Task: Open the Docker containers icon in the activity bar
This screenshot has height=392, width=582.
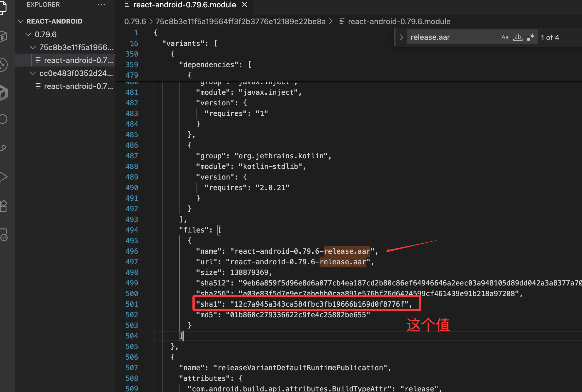Action: [4, 36]
